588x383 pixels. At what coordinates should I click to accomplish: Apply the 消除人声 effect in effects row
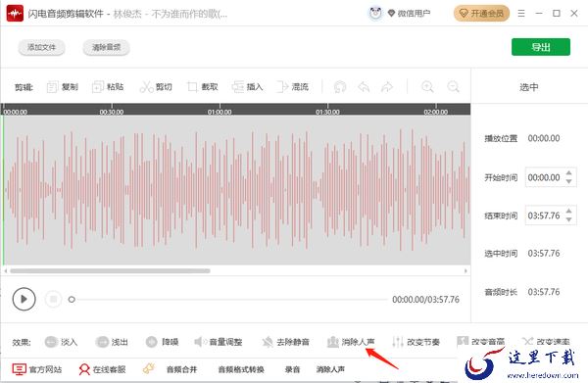[351, 342]
